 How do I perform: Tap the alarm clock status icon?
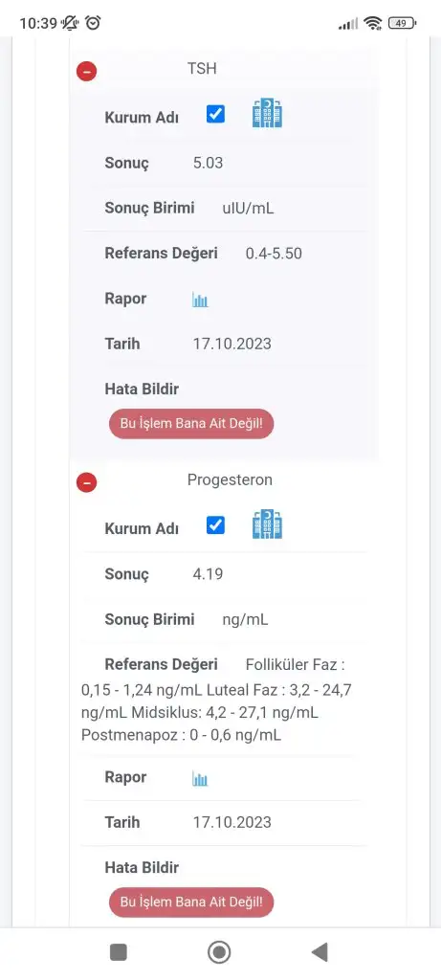click(93, 23)
